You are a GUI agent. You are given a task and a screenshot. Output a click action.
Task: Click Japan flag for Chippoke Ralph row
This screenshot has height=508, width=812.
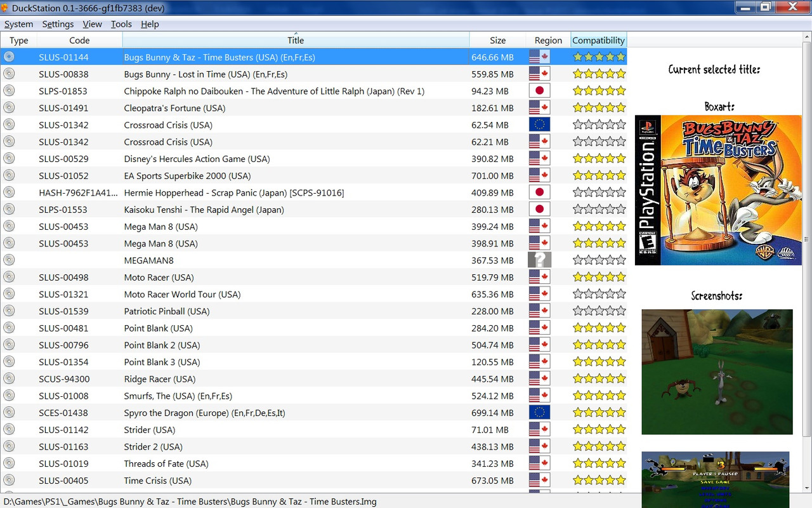(539, 91)
